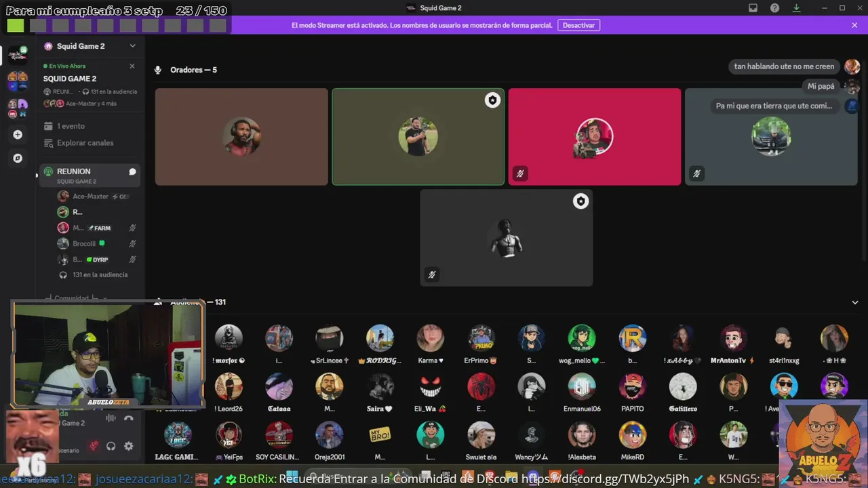Add a server with the plus icon
The height and width of the screenshot is (488, 868).
tap(18, 134)
